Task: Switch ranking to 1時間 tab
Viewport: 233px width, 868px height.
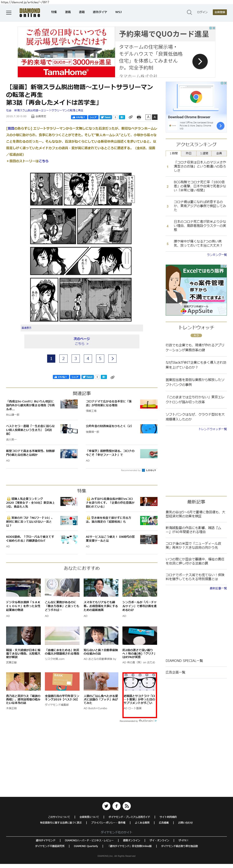Action: pyautogui.click(x=173, y=153)
